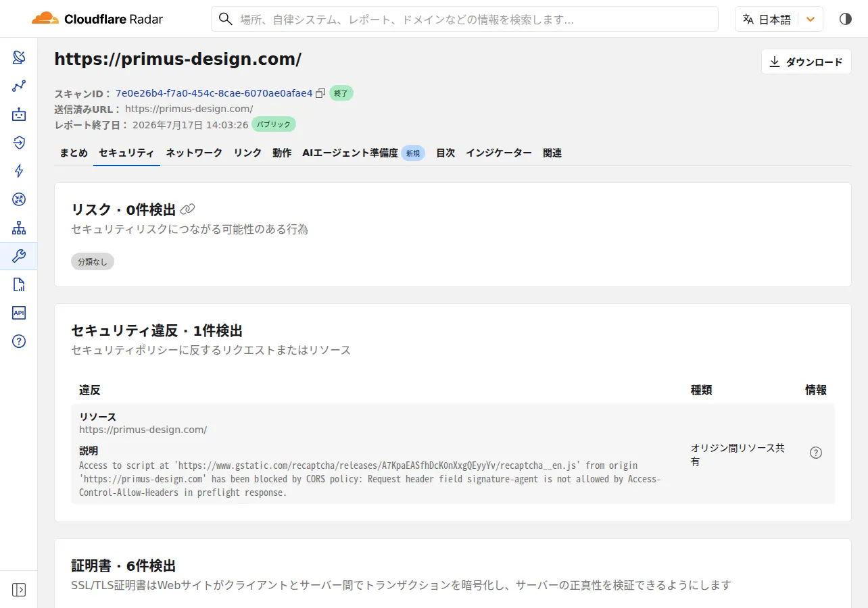
Task: Open the round globe-like icon in sidebar
Action: tap(19, 199)
